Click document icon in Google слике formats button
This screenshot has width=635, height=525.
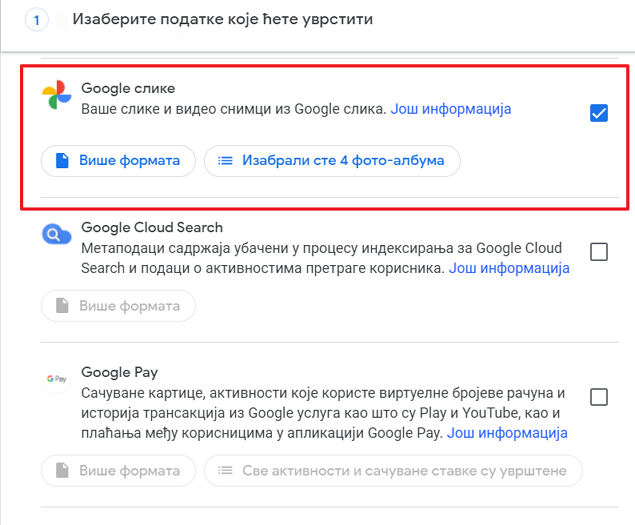[x=62, y=160]
